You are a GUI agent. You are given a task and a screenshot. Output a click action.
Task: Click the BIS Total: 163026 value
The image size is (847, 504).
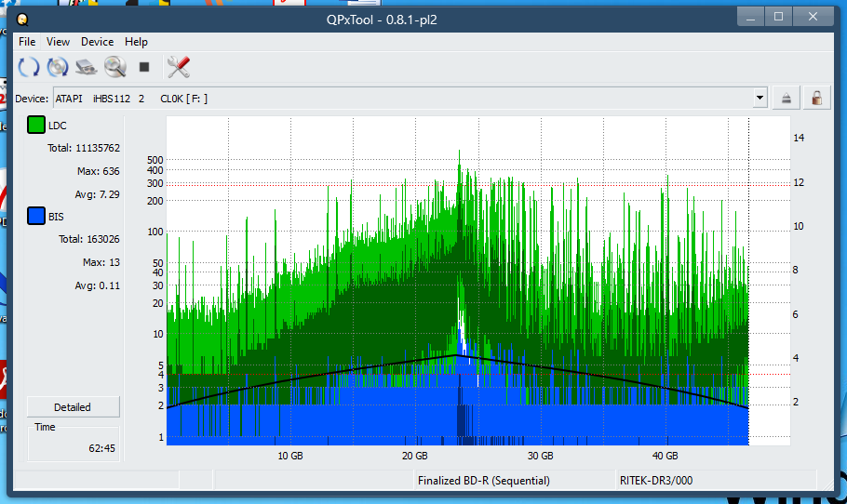[x=89, y=239]
